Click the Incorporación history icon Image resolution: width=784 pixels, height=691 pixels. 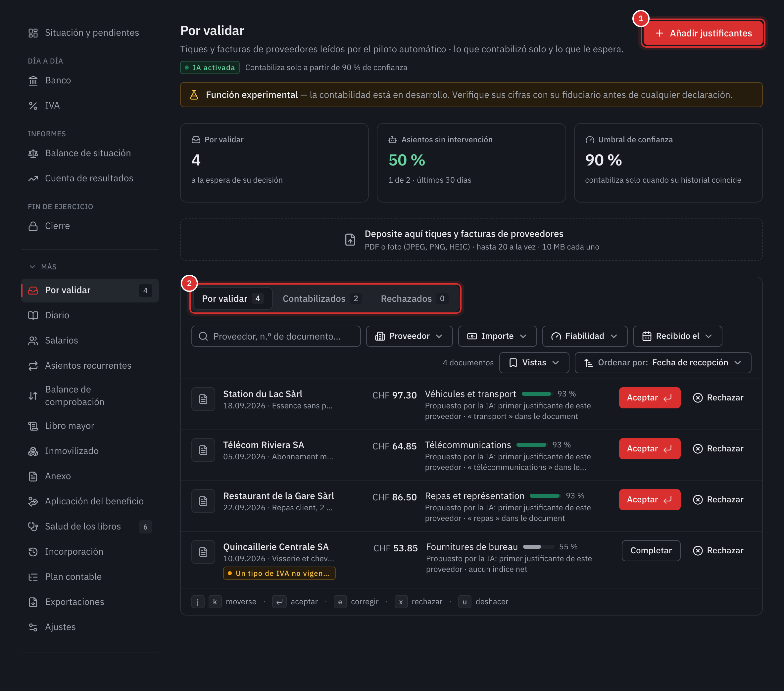pyautogui.click(x=33, y=552)
